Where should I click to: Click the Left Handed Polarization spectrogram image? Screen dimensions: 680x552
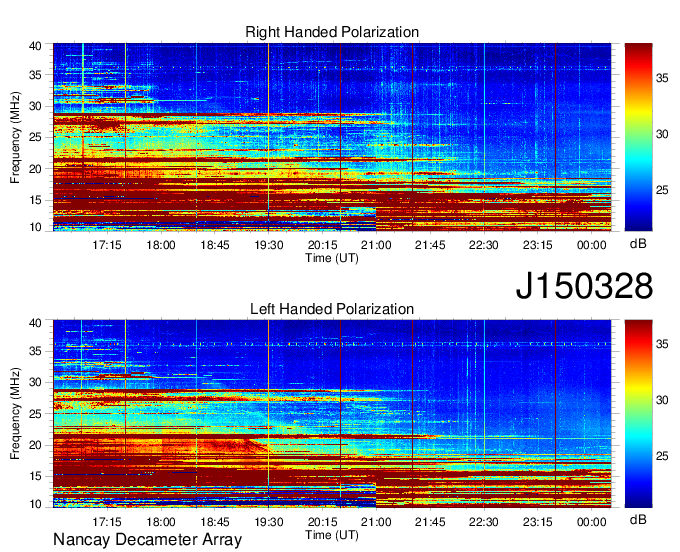pos(332,414)
